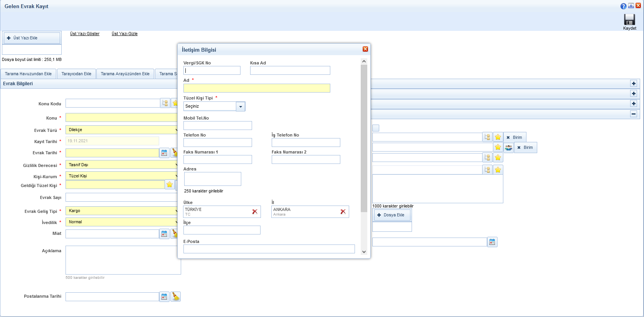Viewport: 644px width, 317px height.
Task: Open the calendar picker for Evrak Tarihi
Action: [x=165, y=153]
